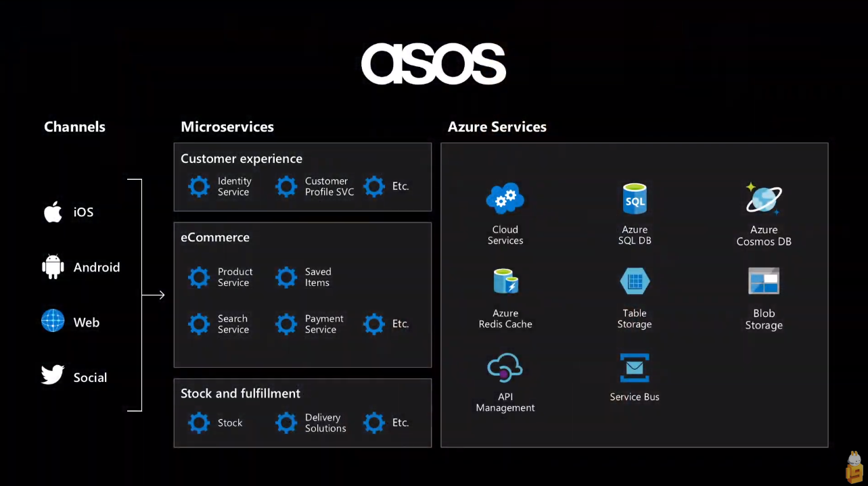The height and width of the screenshot is (486, 868).
Task: Click the Search Service gear icon
Action: click(199, 324)
